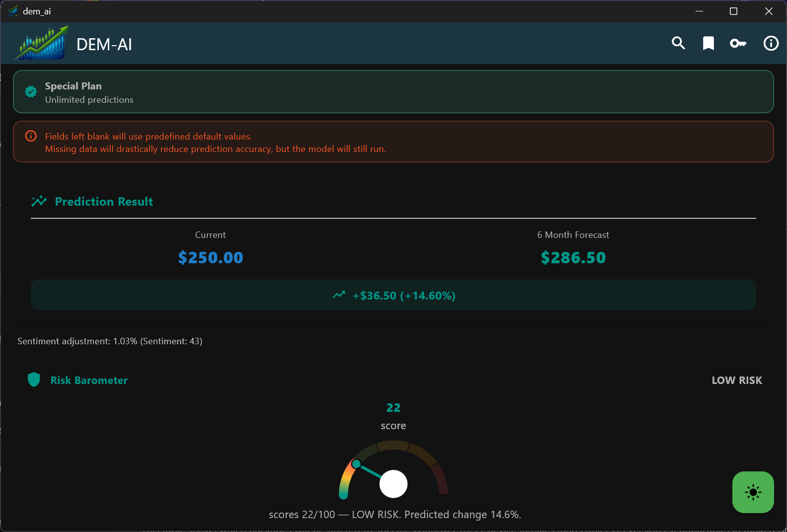The height and width of the screenshot is (532, 787).
Task: Click the Fields left blank warning text
Action: pyautogui.click(x=149, y=137)
